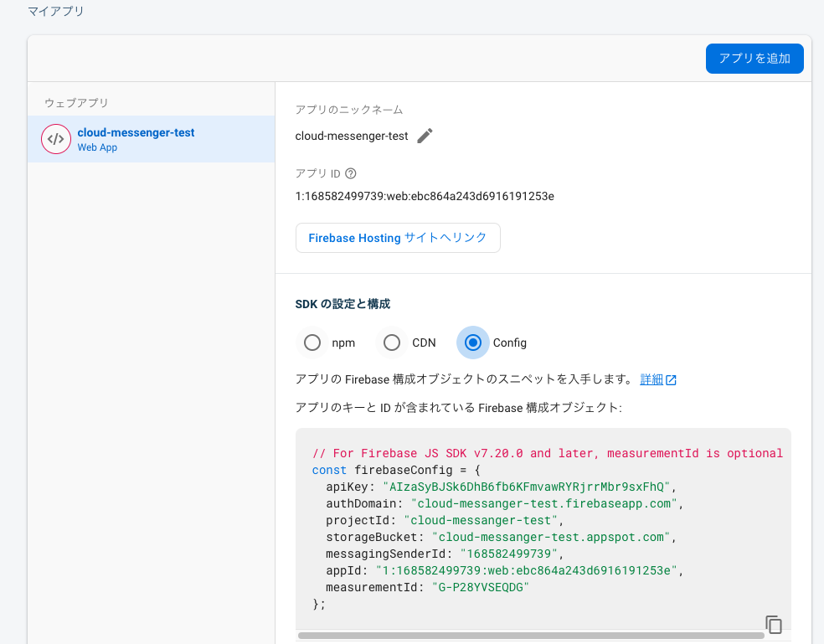Viewport: 824px width, 644px height.
Task: Click the アプリを追加 button
Action: (x=754, y=58)
